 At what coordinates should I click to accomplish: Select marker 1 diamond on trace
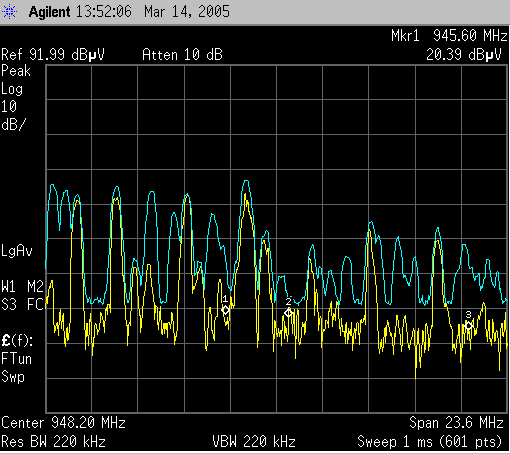tap(226, 310)
